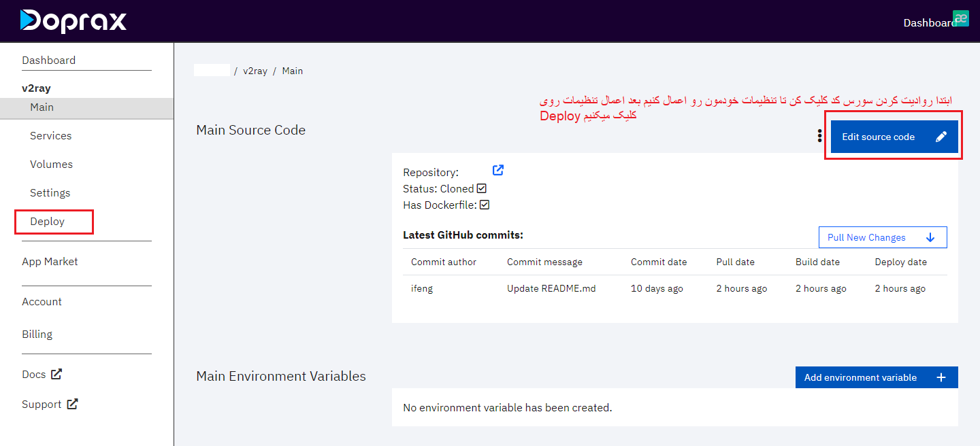This screenshot has width=980, height=446.
Task: Open Volumes section in sidebar
Action: point(51,165)
